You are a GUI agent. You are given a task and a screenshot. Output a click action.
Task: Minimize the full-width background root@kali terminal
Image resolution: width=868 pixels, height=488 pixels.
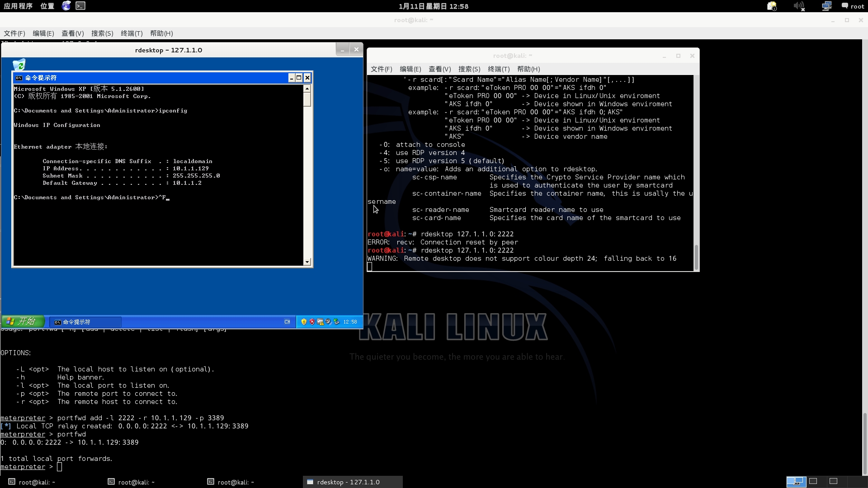(833, 20)
